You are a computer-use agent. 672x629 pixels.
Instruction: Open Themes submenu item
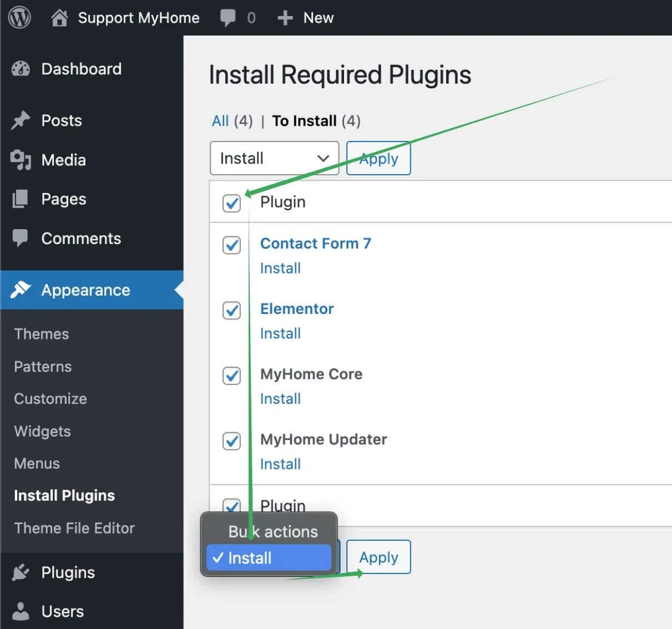coord(42,334)
